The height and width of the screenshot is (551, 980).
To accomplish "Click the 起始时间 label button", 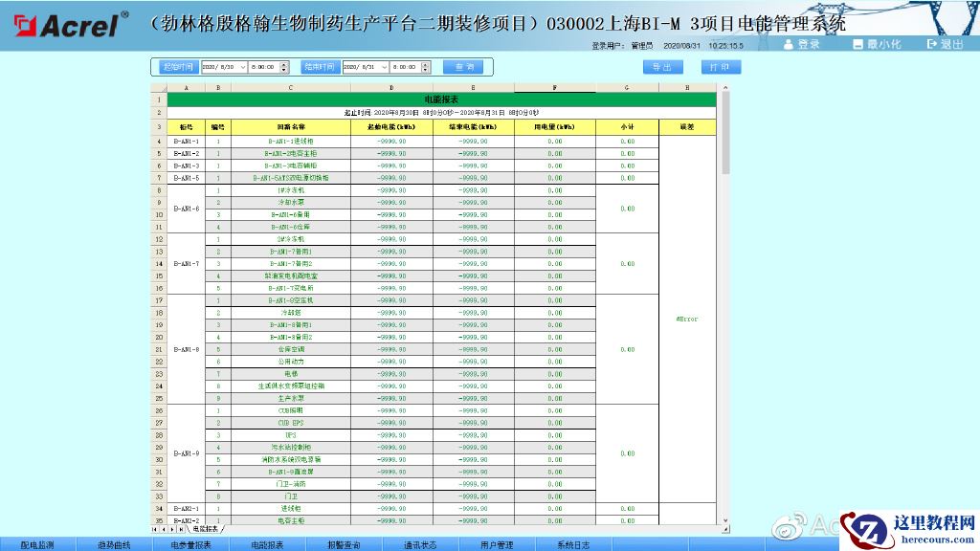I will [x=178, y=67].
